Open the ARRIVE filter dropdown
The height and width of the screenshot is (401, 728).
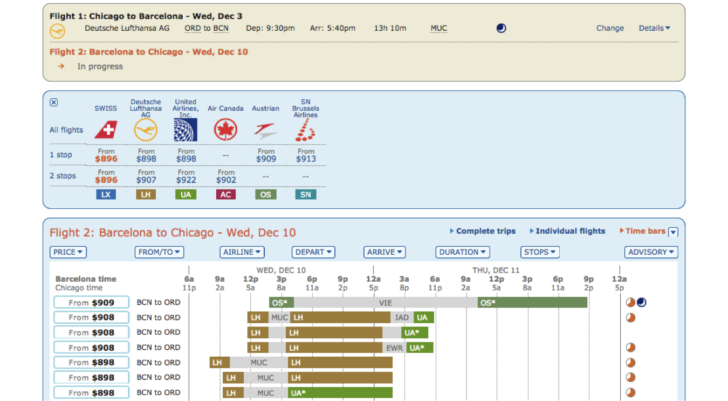pos(384,252)
